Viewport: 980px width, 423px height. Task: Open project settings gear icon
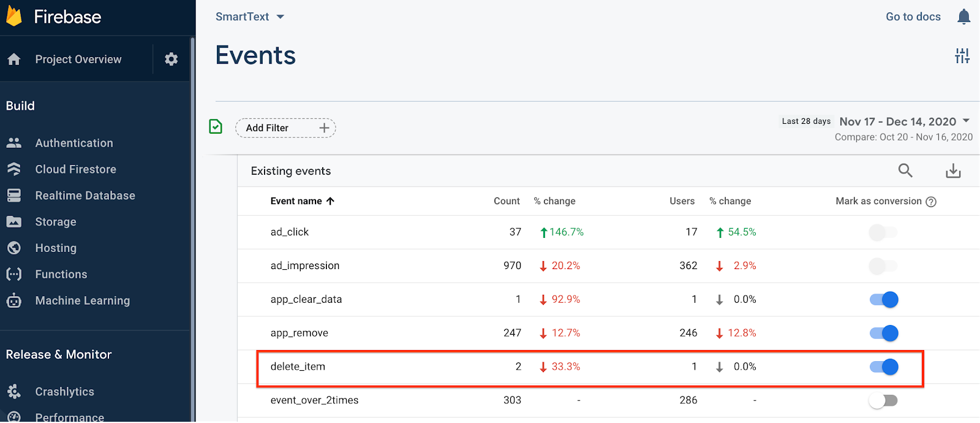171,59
